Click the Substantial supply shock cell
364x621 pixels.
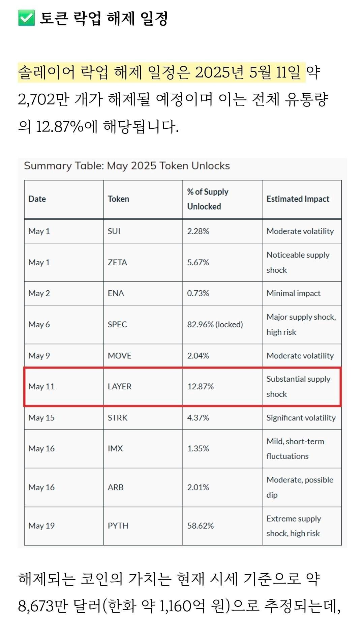(298, 386)
